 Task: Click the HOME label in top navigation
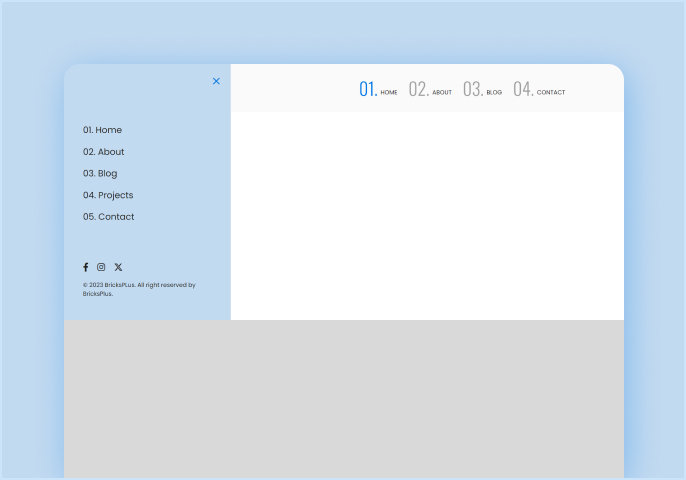pyautogui.click(x=389, y=93)
